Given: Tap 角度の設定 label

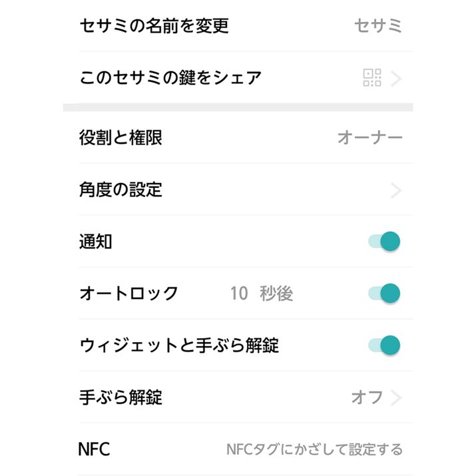Looking at the screenshot, I should point(120,190).
